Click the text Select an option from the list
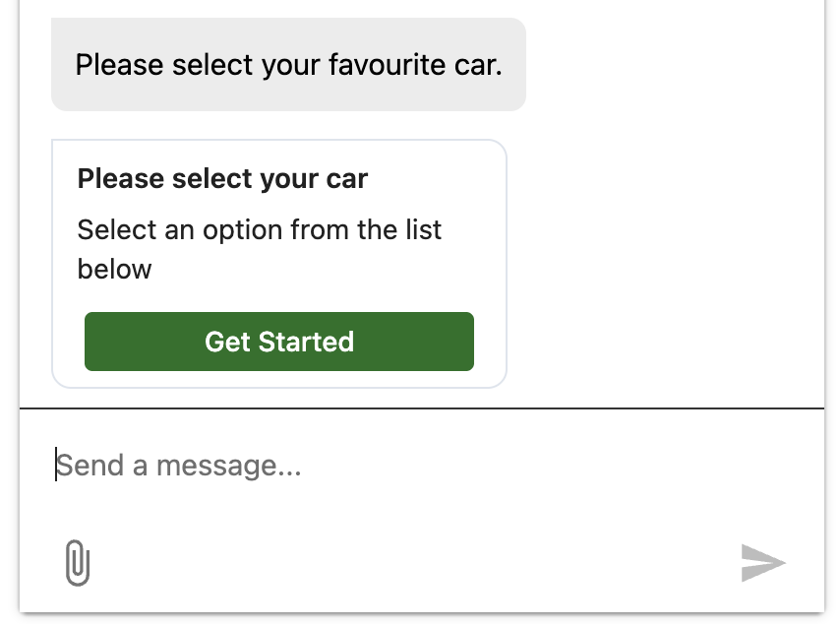This screenshot has width=840, height=626. click(259, 248)
